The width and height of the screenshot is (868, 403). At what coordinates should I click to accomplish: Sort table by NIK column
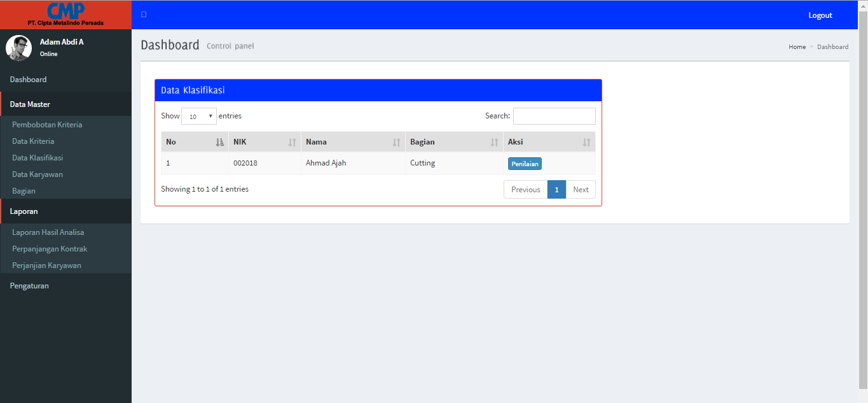click(265, 142)
